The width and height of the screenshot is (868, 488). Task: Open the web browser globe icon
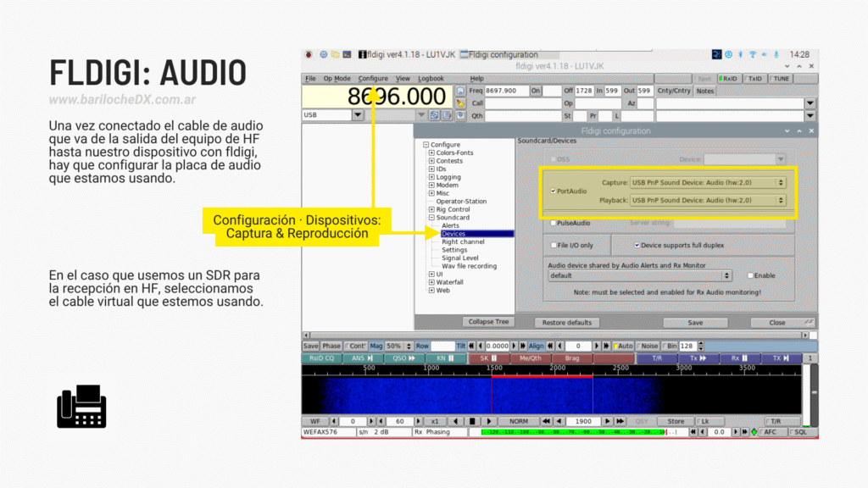pyautogui.click(x=322, y=54)
